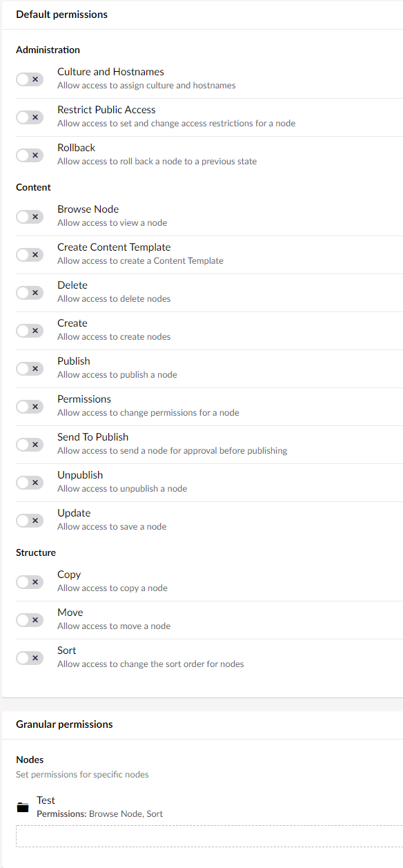Enable the Create permission
Image resolution: width=403 pixels, height=868 pixels.
[30, 330]
